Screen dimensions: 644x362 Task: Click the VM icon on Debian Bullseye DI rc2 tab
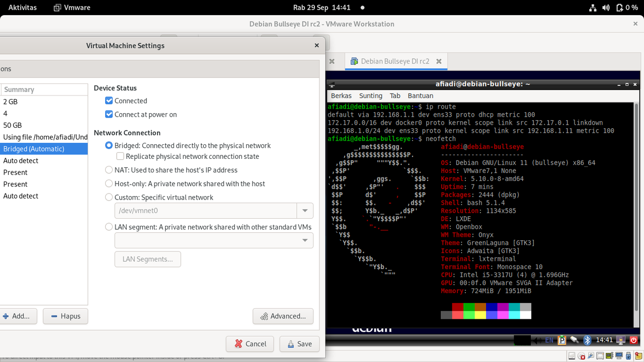[x=354, y=61]
